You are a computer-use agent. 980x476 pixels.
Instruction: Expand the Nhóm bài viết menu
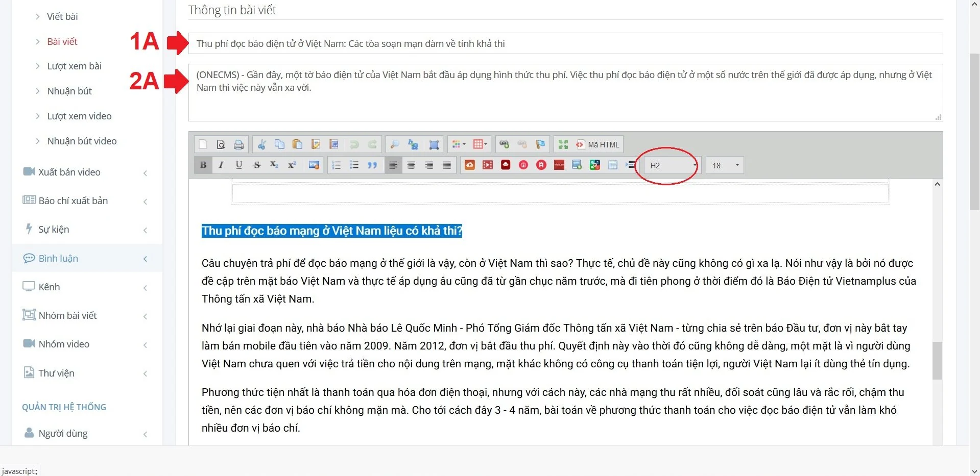(x=87, y=316)
